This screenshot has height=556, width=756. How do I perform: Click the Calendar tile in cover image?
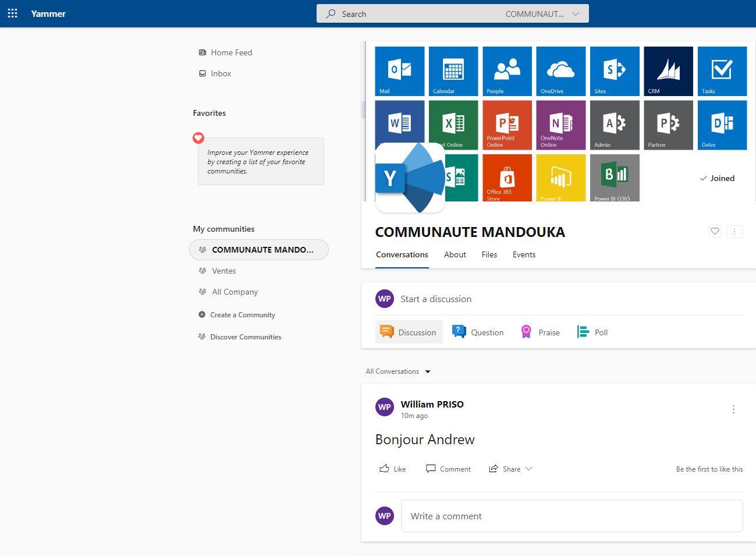tap(453, 71)
